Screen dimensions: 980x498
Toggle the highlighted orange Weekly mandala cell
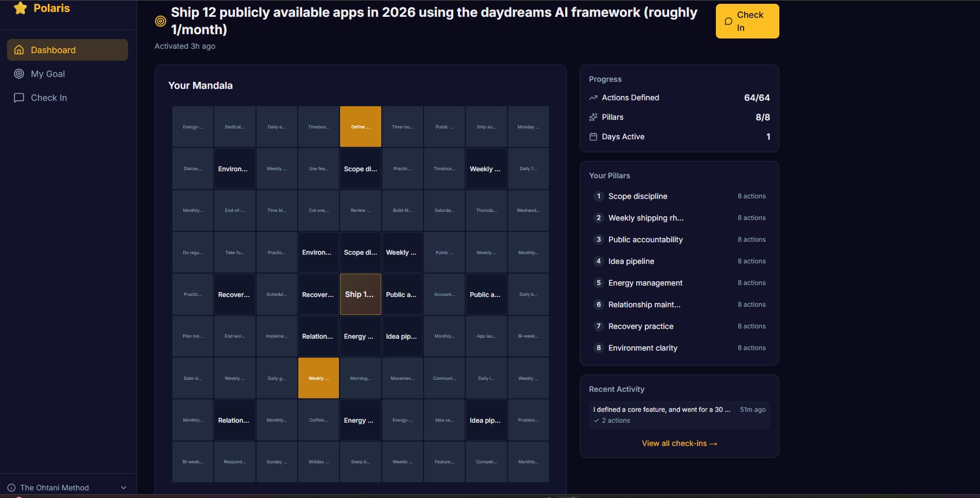point(318,378)
